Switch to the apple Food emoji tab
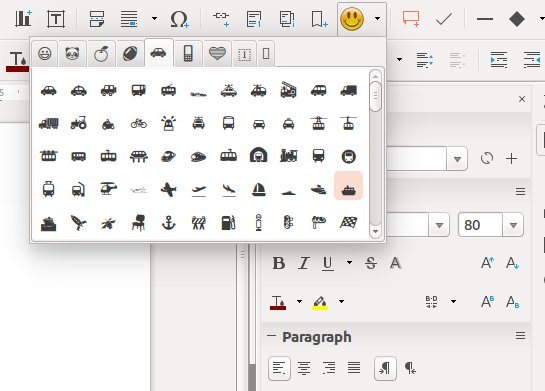 pos(101,54)
